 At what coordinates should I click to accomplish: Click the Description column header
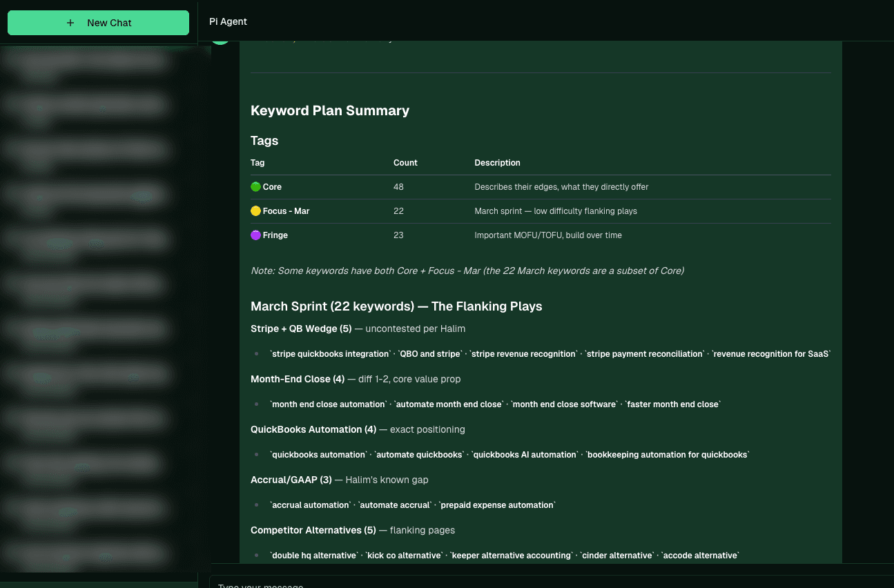point(497,163)
